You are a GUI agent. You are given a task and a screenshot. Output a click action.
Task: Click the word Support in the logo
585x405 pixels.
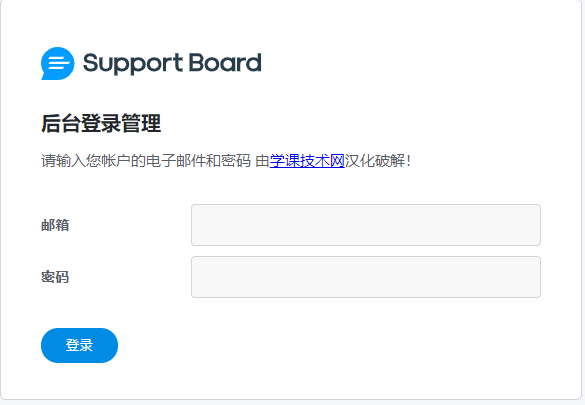pyautogui.click(x=133, y=64)
